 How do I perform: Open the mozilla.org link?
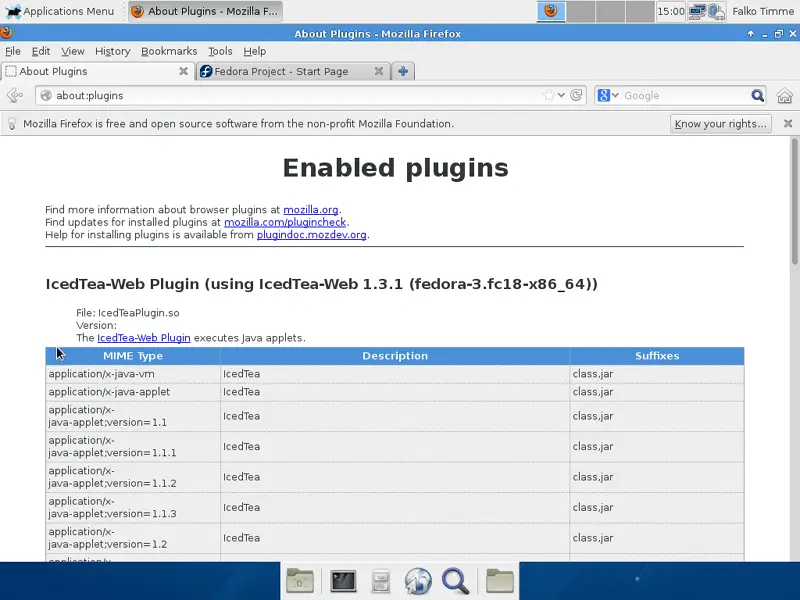(311, 210)
